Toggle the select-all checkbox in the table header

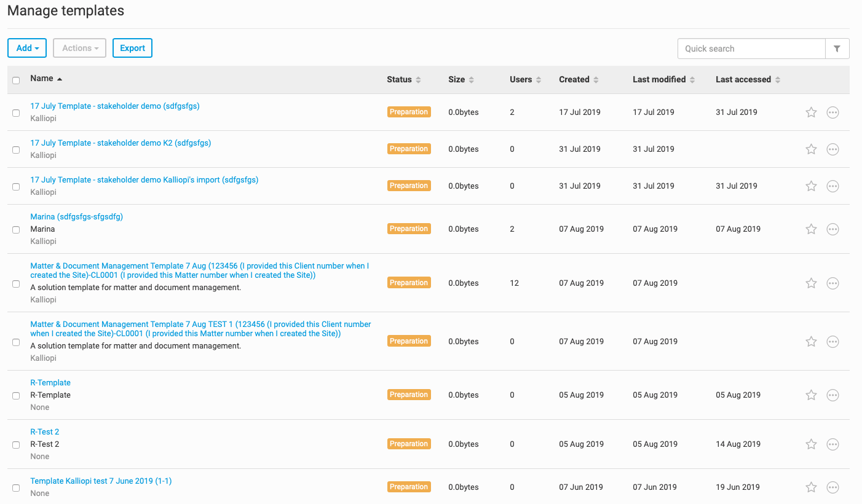16,80
